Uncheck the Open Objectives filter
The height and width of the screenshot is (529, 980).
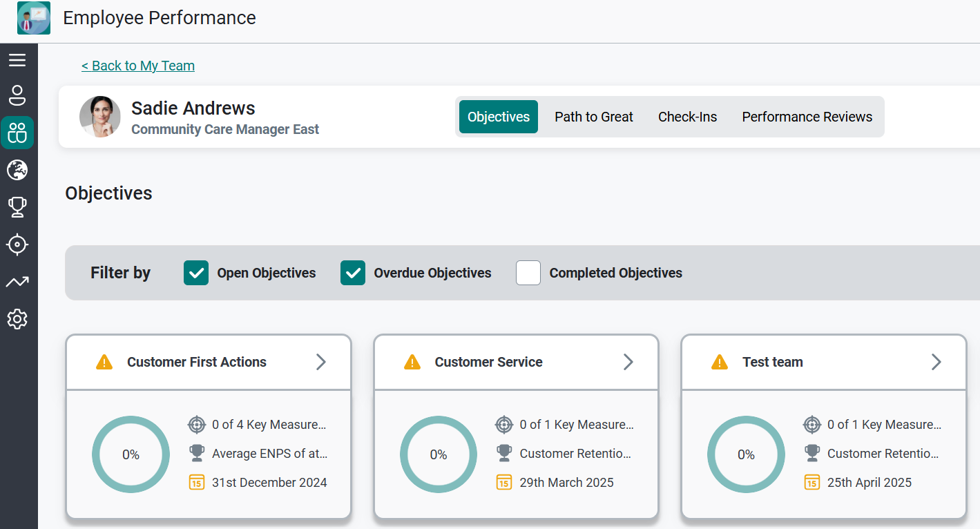[195, 273]
